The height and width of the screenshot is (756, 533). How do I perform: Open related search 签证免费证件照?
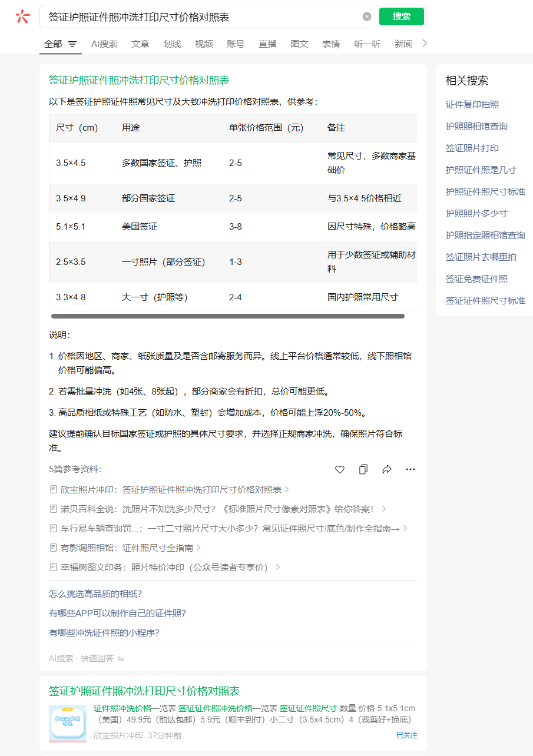point(476,278)
